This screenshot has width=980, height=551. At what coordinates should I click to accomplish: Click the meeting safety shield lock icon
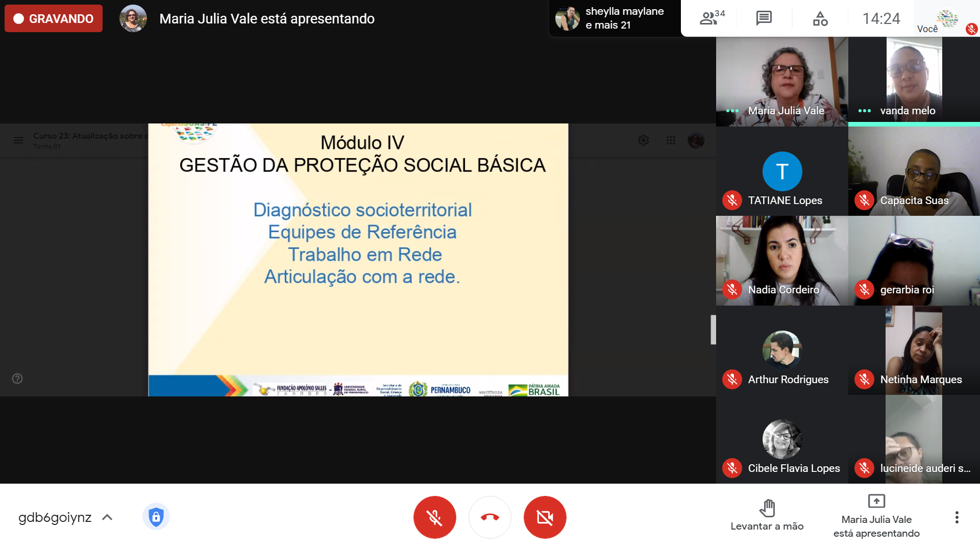point(156,517)
